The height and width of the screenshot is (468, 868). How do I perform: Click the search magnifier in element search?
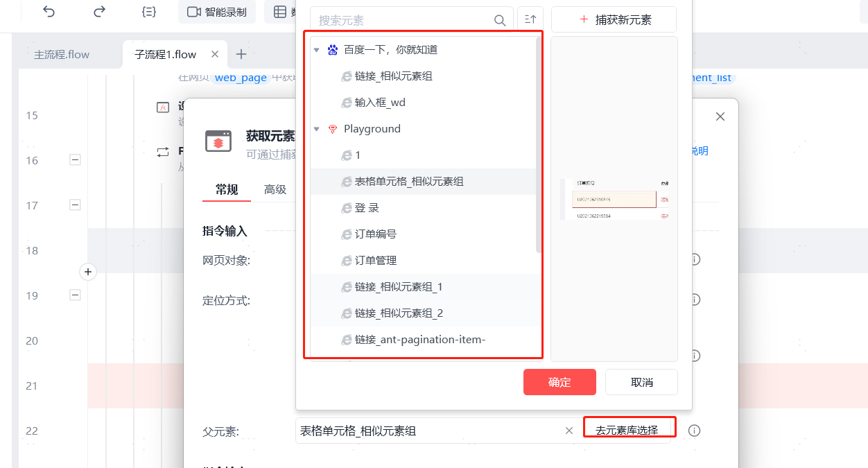[500, 20]
